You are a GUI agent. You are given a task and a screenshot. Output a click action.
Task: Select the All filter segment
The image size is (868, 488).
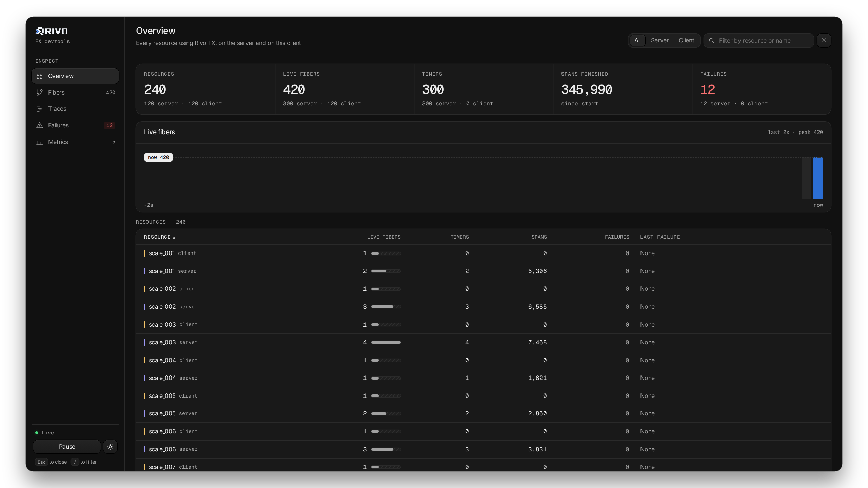pos(637,41)
